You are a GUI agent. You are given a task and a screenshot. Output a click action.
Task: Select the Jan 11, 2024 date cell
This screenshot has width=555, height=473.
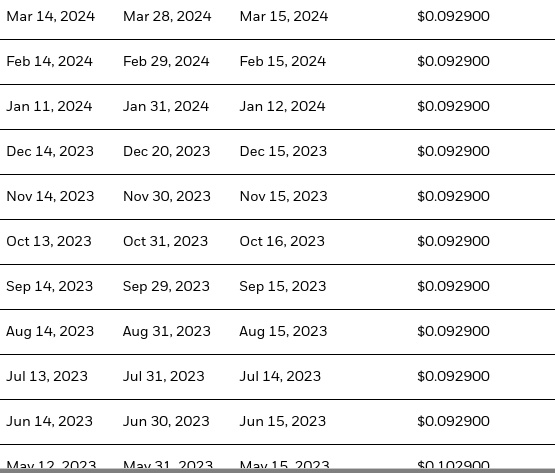click(49, 107)
